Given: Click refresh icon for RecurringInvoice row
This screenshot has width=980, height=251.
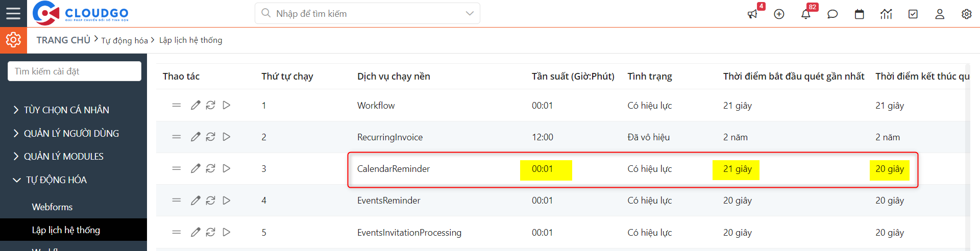Looking at the screenshot, I should (x=210, y=137).
